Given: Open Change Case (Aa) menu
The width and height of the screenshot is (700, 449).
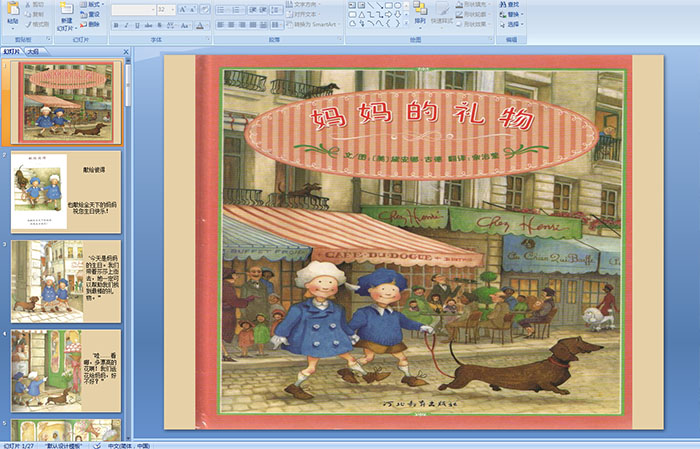Looking at the screenshot, I should point(185,25).
